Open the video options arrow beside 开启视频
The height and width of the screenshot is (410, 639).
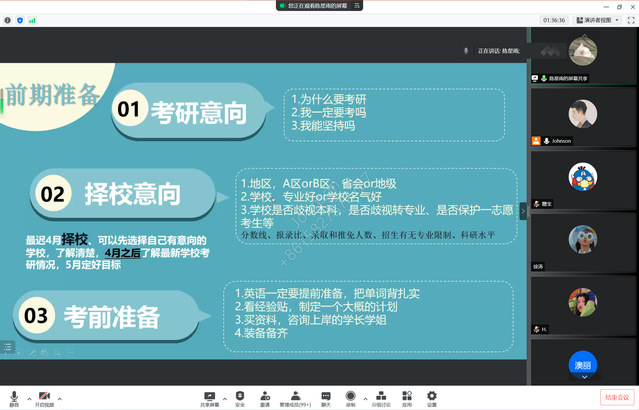[x=59, y=395]
